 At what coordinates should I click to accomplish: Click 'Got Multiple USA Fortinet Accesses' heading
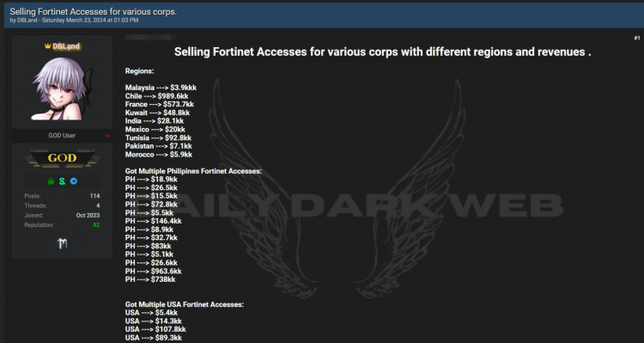click(x=185, y=305)
